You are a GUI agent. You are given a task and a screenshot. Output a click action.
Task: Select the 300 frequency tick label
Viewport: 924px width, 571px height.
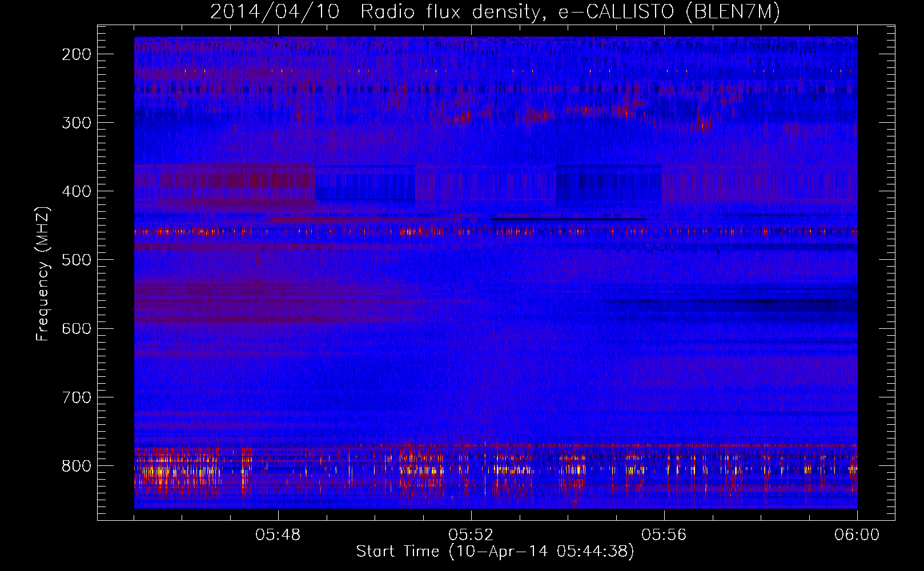pos(77,123)
